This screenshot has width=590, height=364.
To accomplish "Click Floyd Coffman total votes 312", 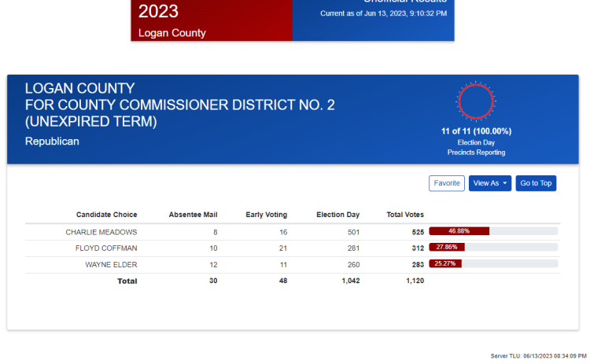I will pos(418,248).
